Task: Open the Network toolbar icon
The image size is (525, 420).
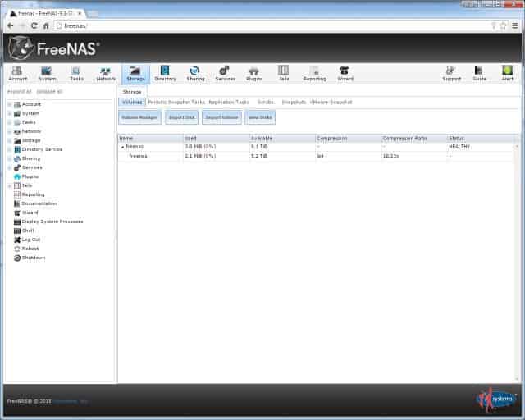Action: [x=106, y=73]
